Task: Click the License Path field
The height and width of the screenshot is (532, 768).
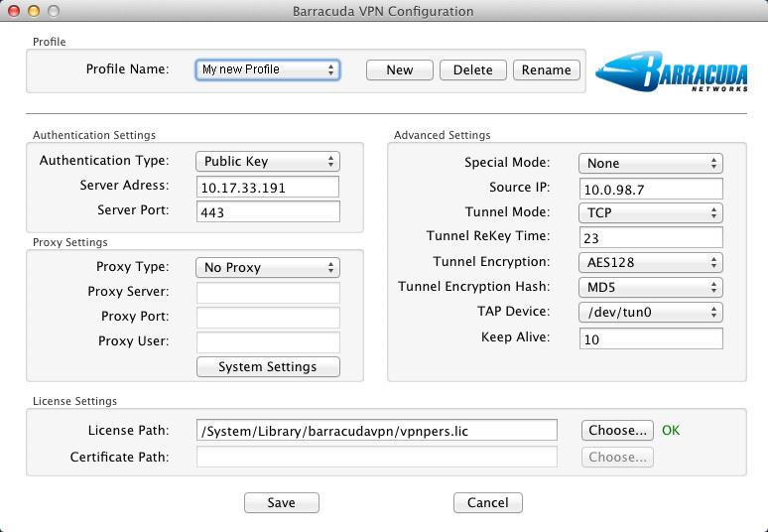Action: (x=376, y=431)
